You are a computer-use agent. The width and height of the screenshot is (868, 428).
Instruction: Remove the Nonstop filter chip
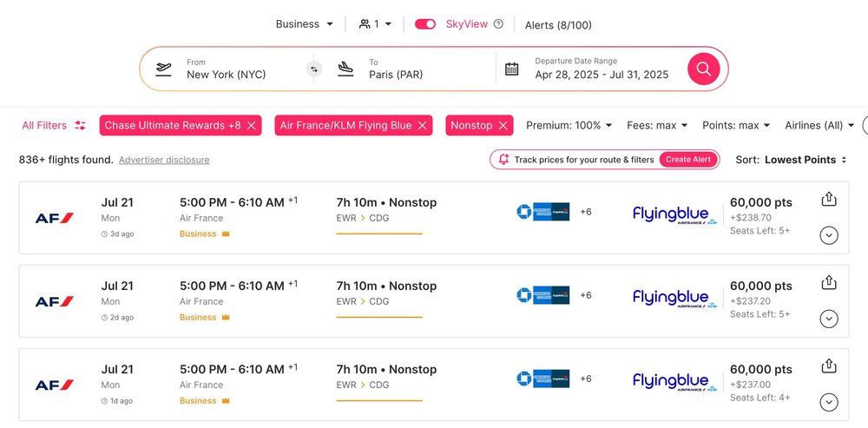tap(503, 126)
